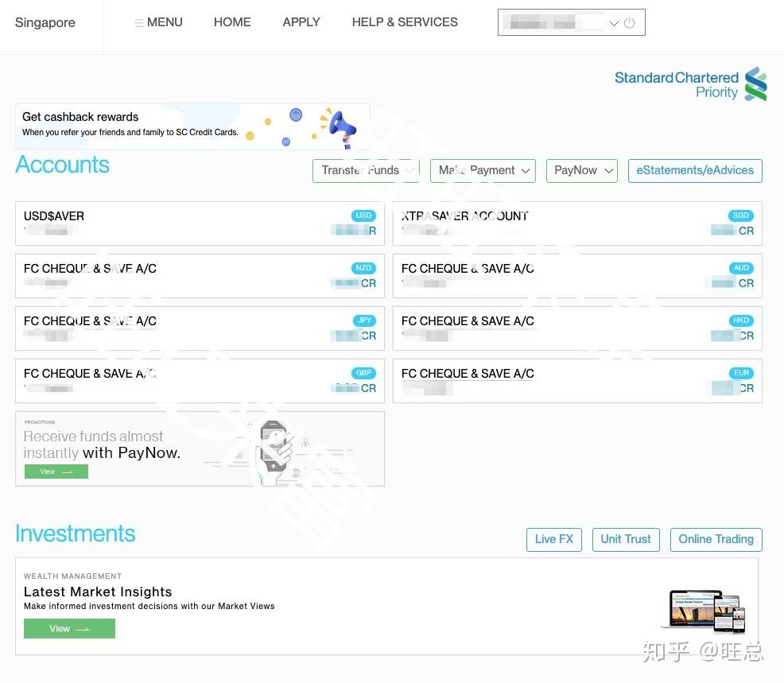Open the hamburger MENU
The height and width of the screenshot is (683, 784).
[x=158, y=22]
